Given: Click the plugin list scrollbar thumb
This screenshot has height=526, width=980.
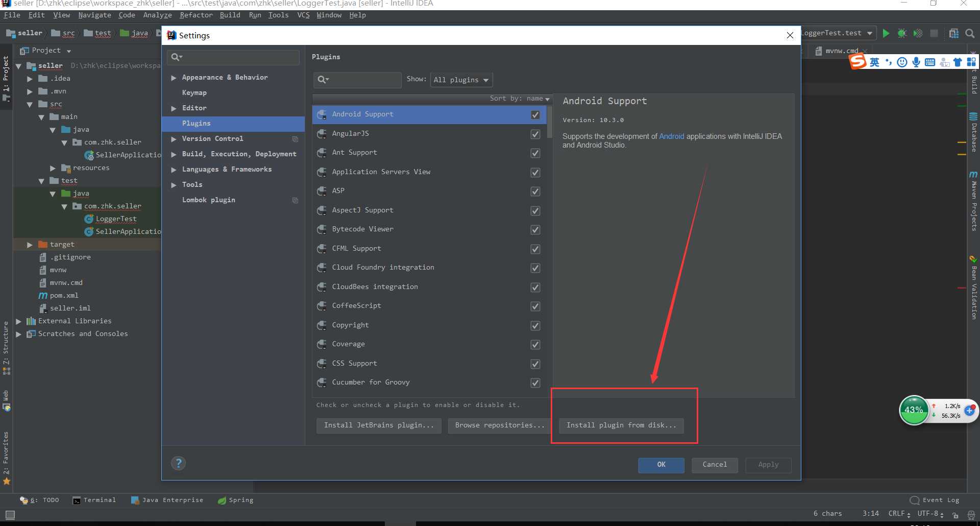Looking at the screenshot, I should 550,122.
